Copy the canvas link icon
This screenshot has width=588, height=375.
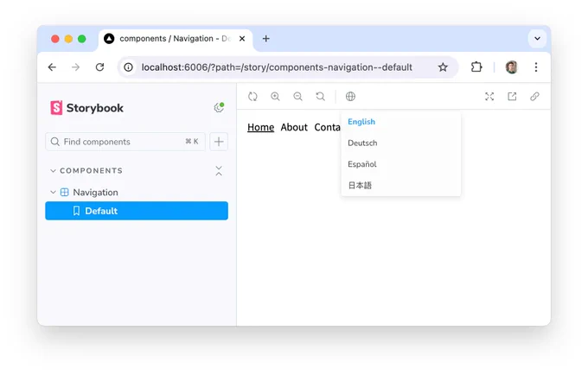[x=534, y=97]
